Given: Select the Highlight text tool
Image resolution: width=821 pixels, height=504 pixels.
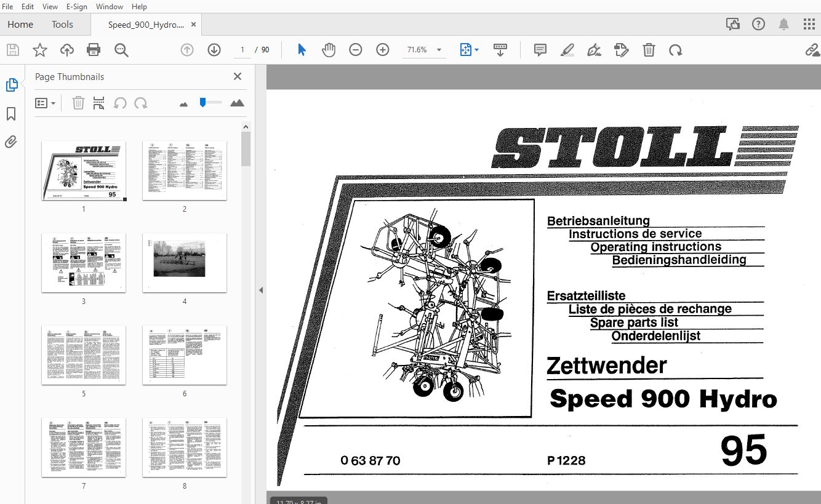Looking at the screenshot, I should pos(567,50).
